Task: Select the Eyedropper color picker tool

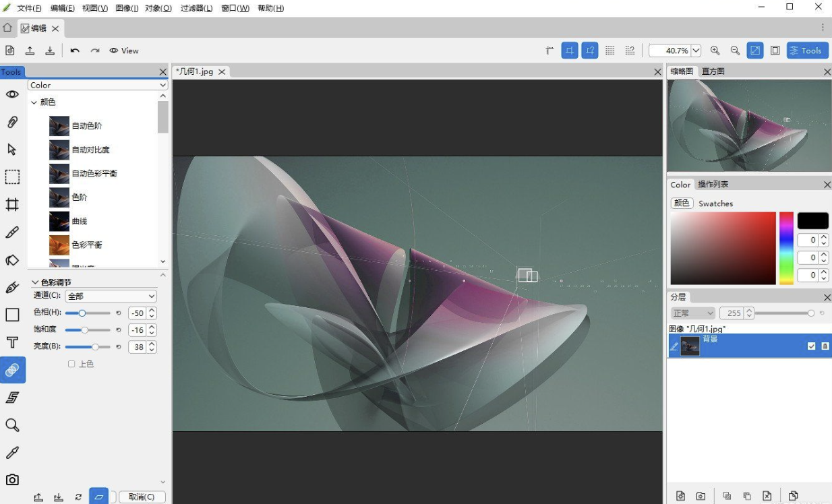Action: [12, 452]
